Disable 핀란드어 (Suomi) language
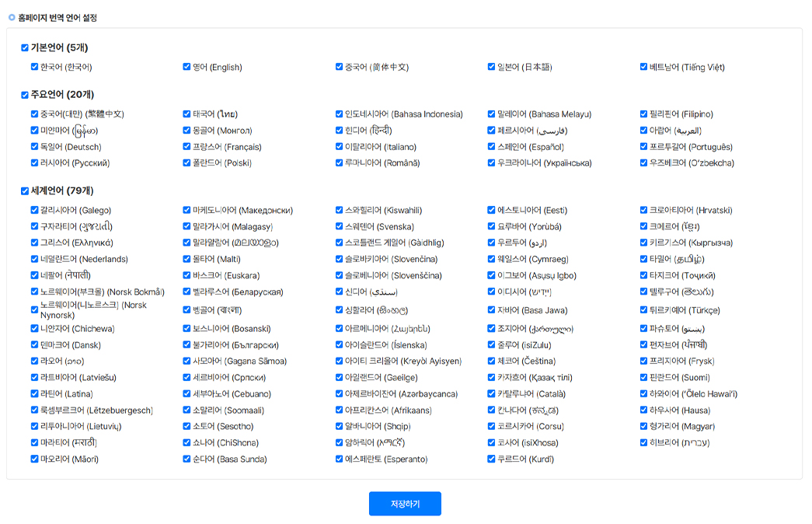 (644, 377)
